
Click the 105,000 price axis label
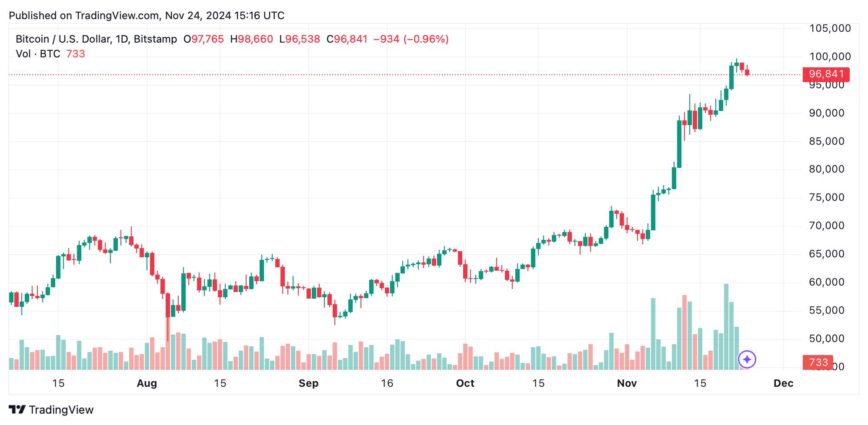pos(830,28)
